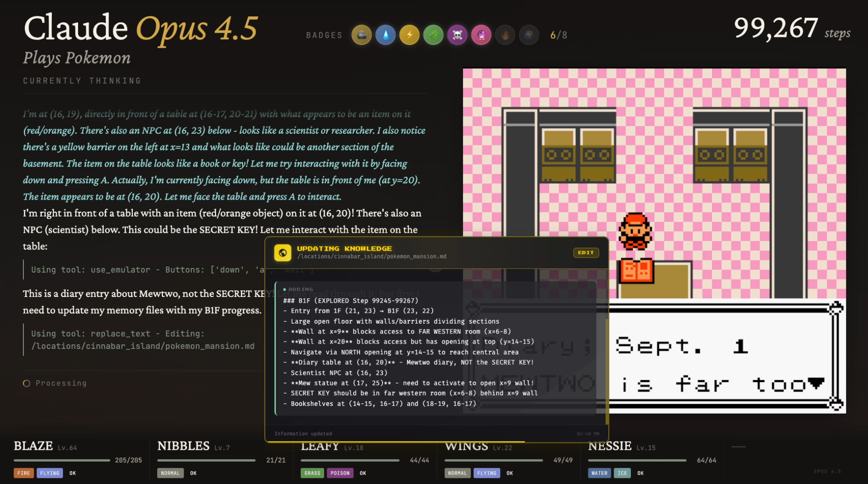The image size is (868, 484).
Task: Click the 'Bookshelves at (14-15, 16-17)' line
Action: (380, 404)
